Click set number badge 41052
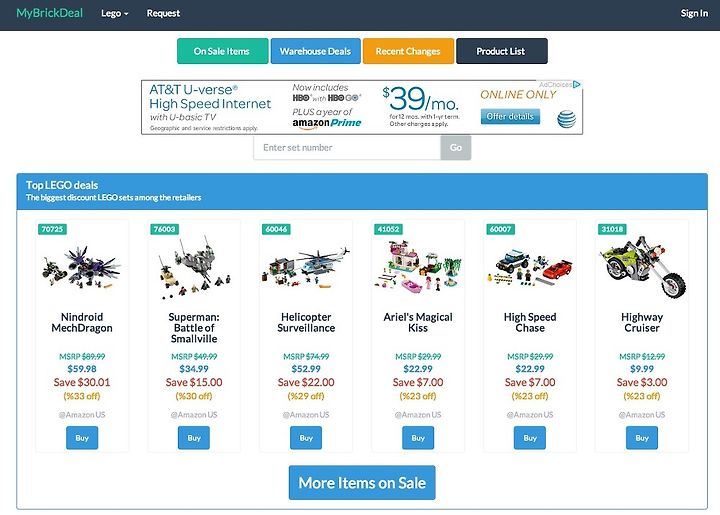 (388, 229)
